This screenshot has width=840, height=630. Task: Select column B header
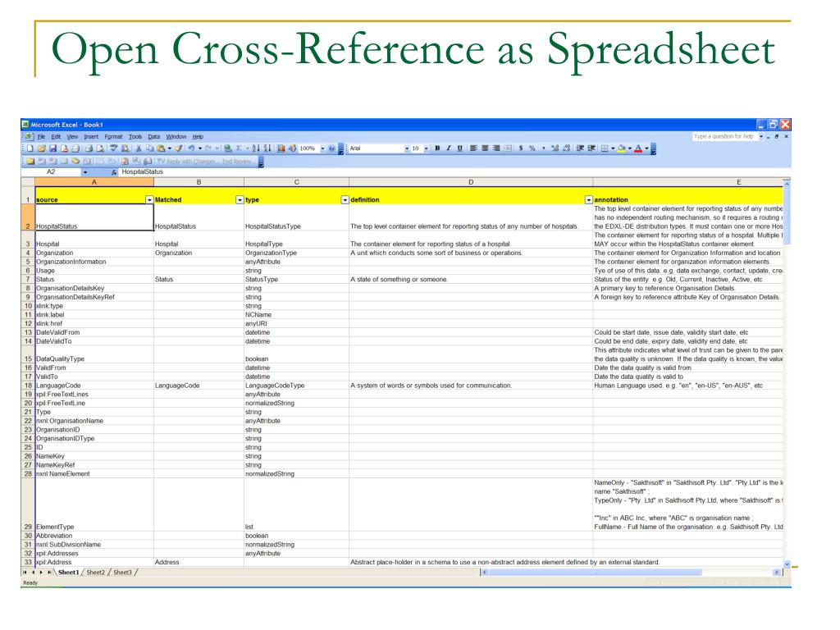pyautogui.click(x=199, y=182)
